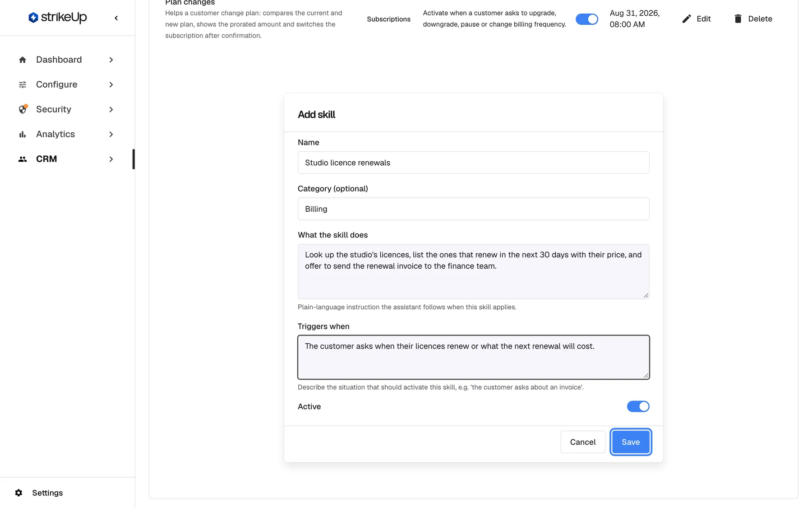This screenshot has height=508, width=812.
Task: Click the Triggers when textarea resize handle
Action: pyautogui.click(x=646, y=375)
